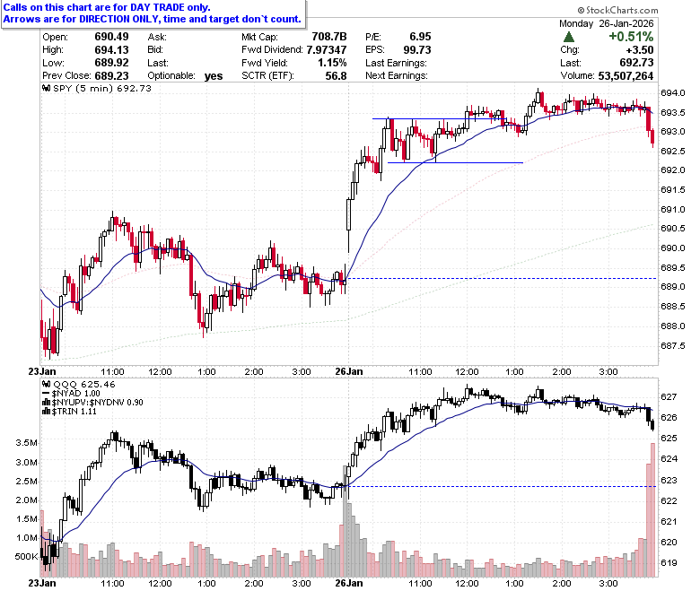This screenshot has width=700, height=591.
Task: Click the lower blue support line on SPY
Action: (455, 163)
